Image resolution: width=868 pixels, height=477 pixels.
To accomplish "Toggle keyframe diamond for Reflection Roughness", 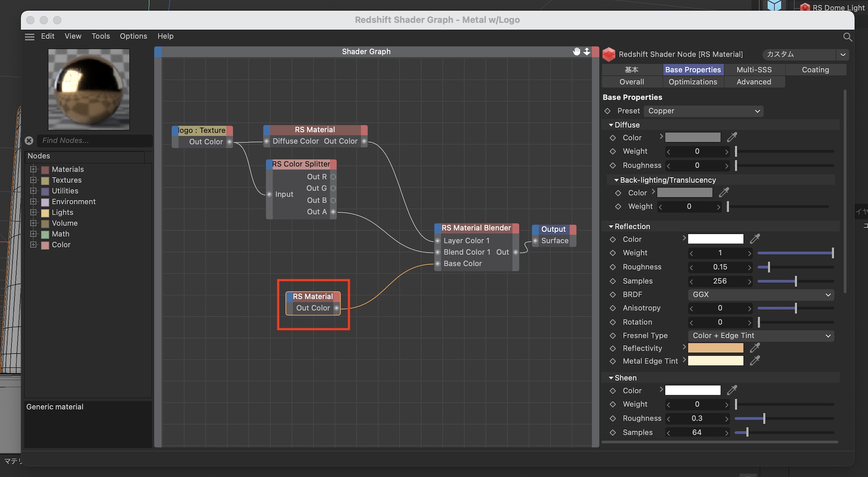I will (x=613, y=267).
